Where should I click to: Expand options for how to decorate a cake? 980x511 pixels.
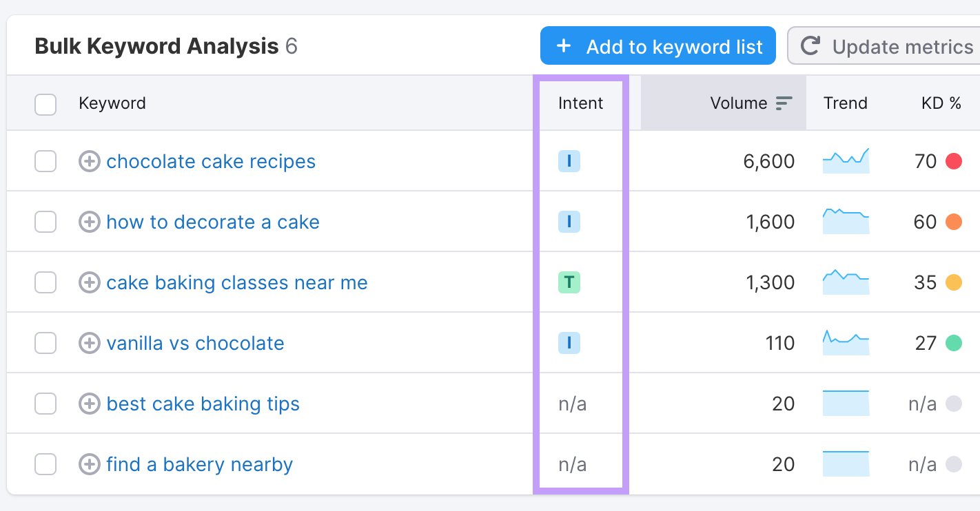(89, 222)
